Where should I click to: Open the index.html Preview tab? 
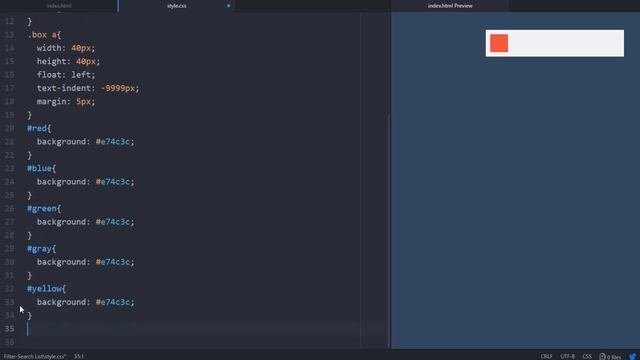pyautogui.click(x=450, y=6)
